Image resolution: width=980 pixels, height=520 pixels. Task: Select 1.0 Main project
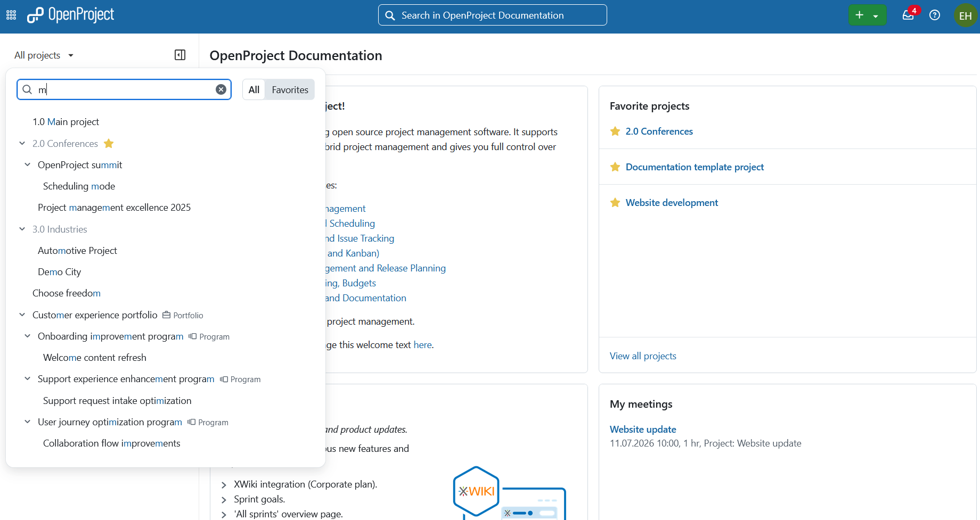coord(66,122)
